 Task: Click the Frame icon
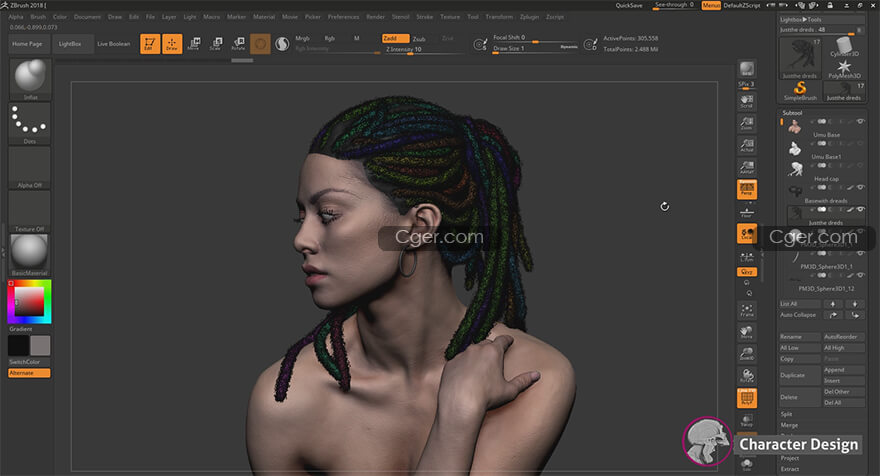(x=747, y=310)
